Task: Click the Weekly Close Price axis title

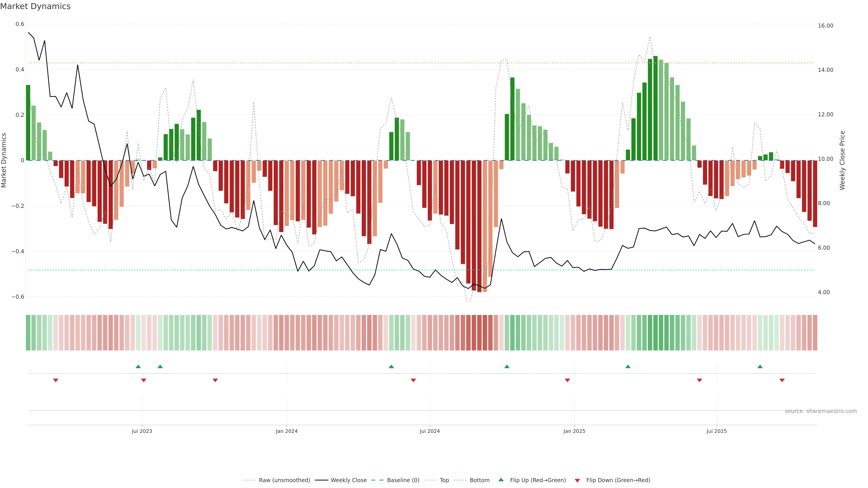Action: (x=842, y=160)
